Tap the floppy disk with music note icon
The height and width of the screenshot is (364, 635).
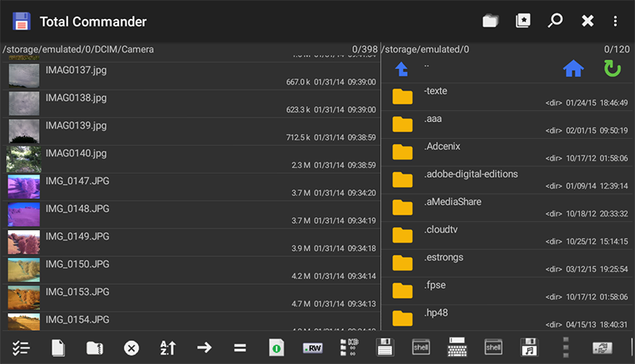pyautogui.click(x=529, y=347)
